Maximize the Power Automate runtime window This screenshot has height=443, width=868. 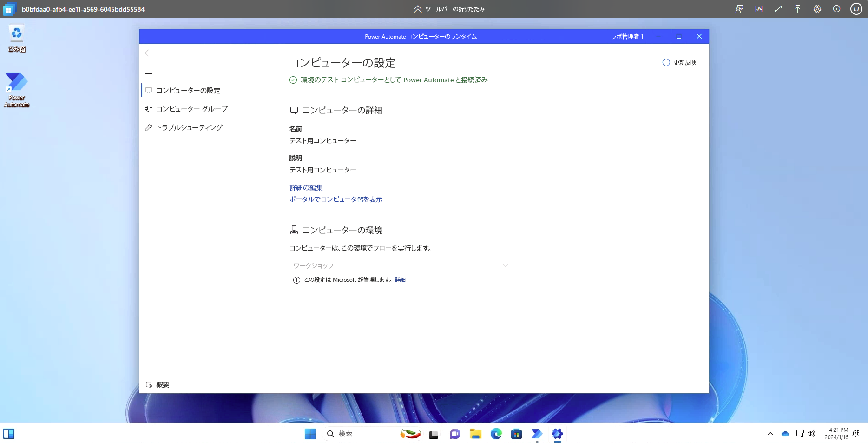tap(679, 36)
